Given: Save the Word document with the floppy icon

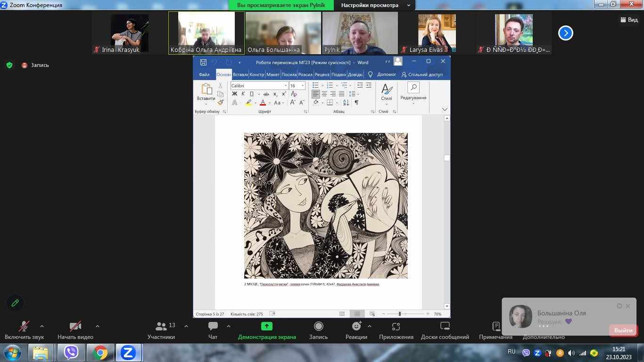Looking at the screenshot, I should pos(203,62).
